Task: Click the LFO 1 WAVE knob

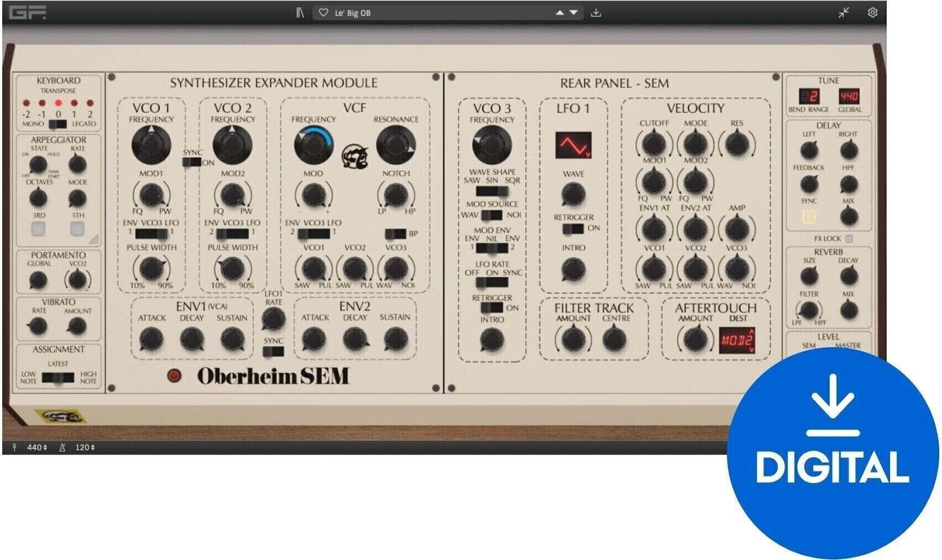Action: (573, 195)
